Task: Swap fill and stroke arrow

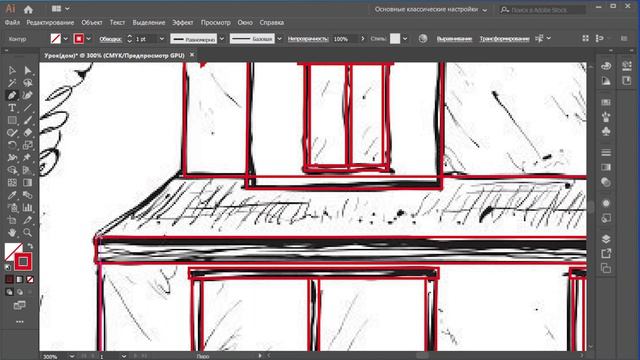Action: pyautogui.click(x=30, y=246)
